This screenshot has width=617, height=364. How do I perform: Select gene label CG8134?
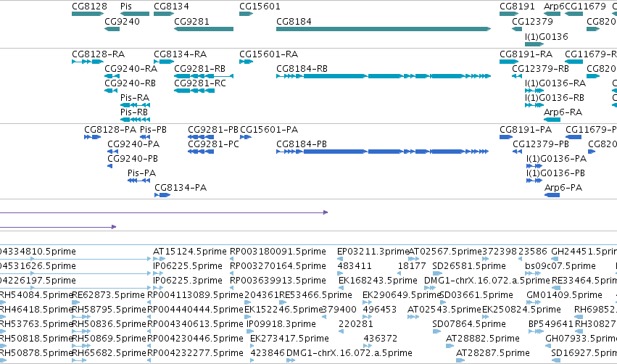171,7
